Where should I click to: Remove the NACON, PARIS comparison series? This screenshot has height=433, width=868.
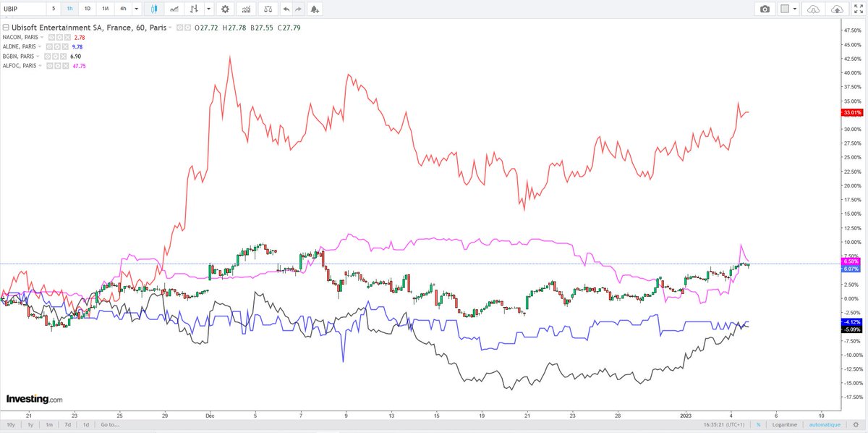pyautogui.click(x=66, y=37)
